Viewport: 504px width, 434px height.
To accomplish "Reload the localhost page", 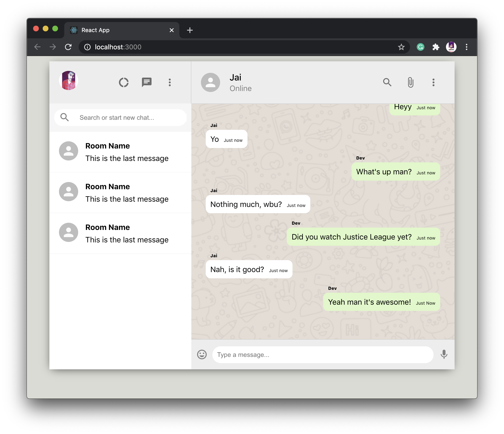I will (x=68, y=47).
